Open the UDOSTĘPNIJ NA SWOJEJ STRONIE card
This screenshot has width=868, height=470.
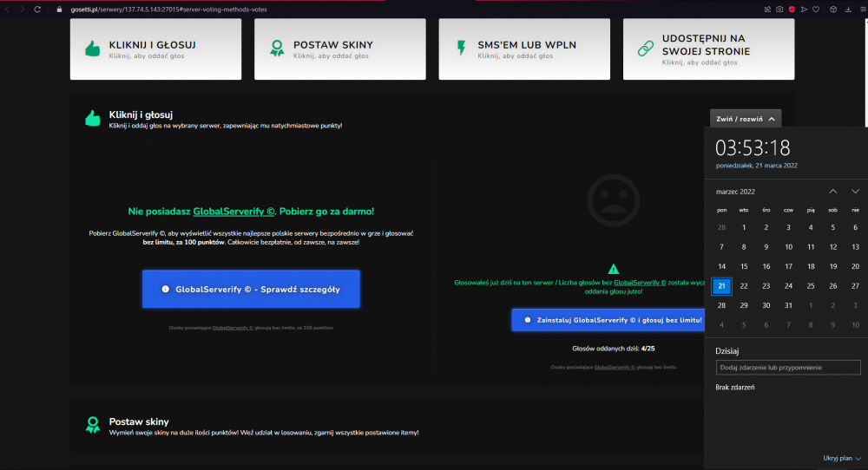[x=708, y=49]
